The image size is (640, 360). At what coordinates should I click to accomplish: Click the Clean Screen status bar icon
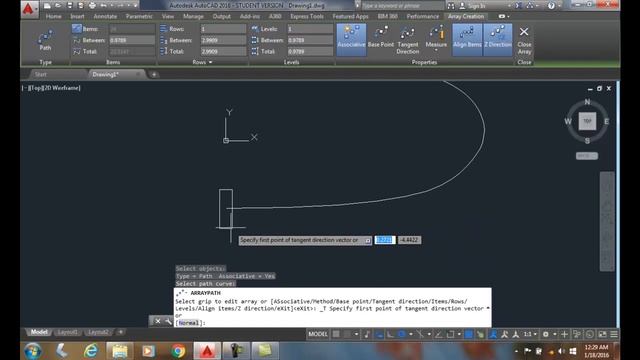click(602, 334)
